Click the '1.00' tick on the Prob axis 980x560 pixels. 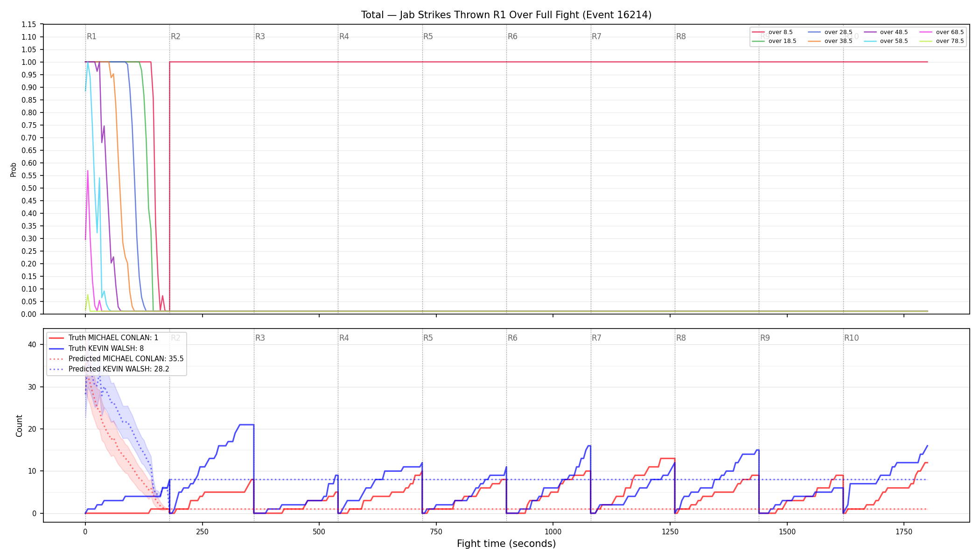click(x=29, y=62)
